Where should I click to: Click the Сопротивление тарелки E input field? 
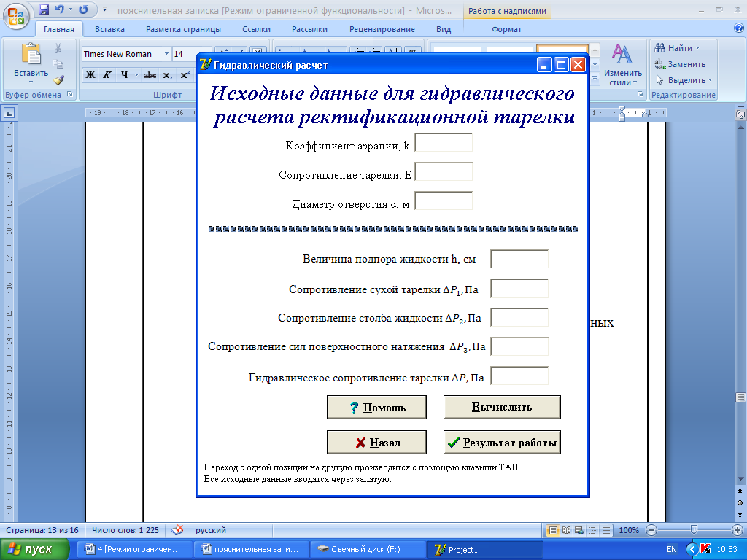tap(444, 171)
